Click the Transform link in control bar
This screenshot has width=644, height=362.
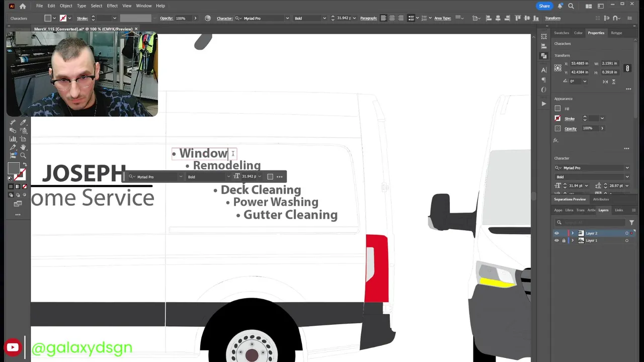[x=552, y=19]
